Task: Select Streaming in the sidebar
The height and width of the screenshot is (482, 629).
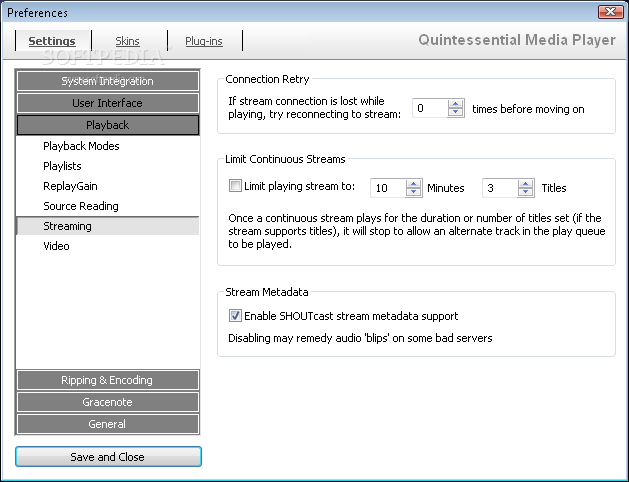Action: (x=108, y=226)
